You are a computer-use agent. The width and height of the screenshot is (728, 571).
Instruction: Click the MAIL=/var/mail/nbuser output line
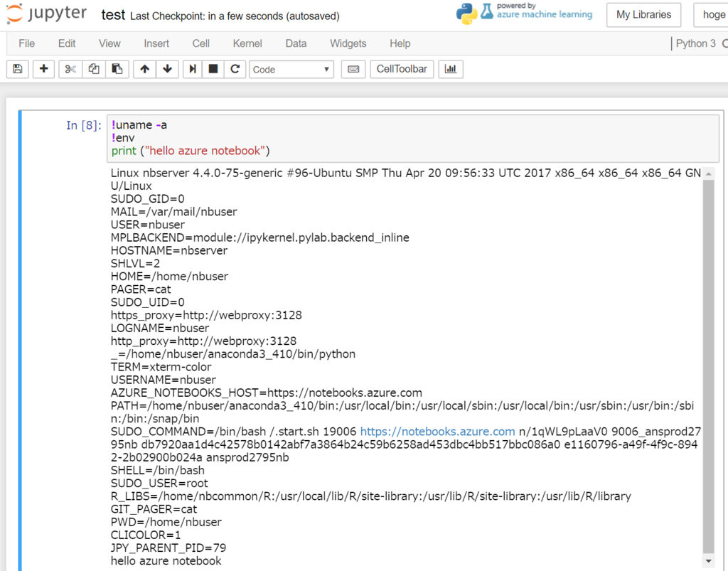[173, 212]
